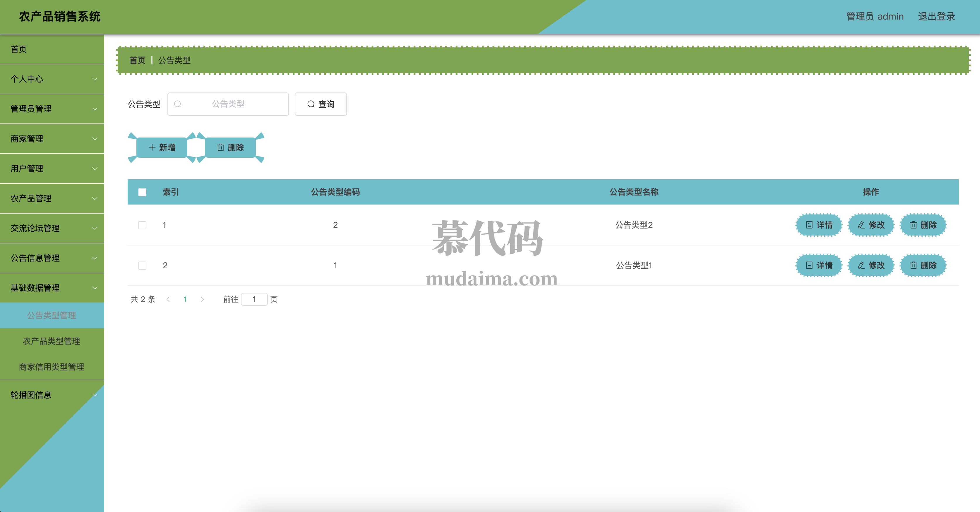Toggle the select-all checkbox in table header

click(x=142, y=192)
